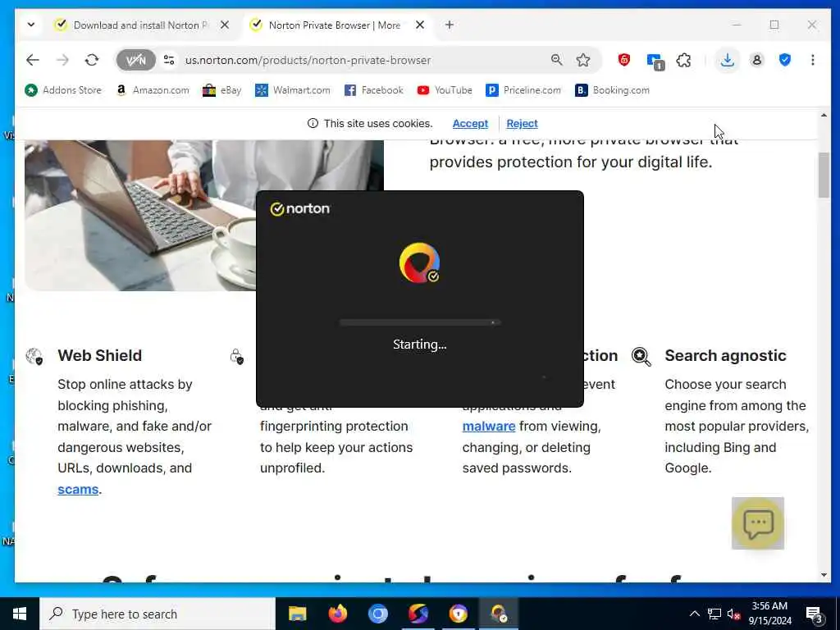This screenshot has width=840, height=630.
Task: Open the yellow chat support button
Action: [x=758, y=523]
